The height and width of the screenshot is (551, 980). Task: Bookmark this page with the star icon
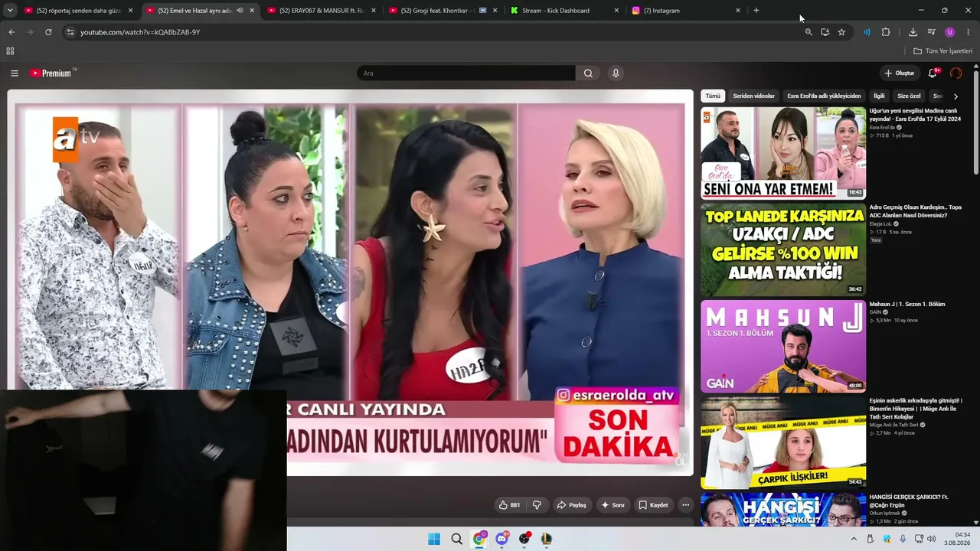point(841,32)
